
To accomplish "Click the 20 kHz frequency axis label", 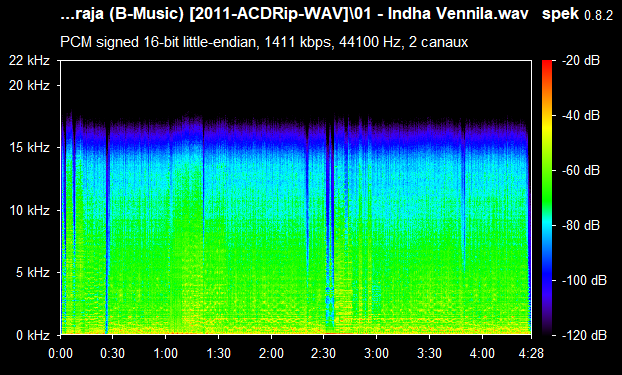I will [29, 85].
